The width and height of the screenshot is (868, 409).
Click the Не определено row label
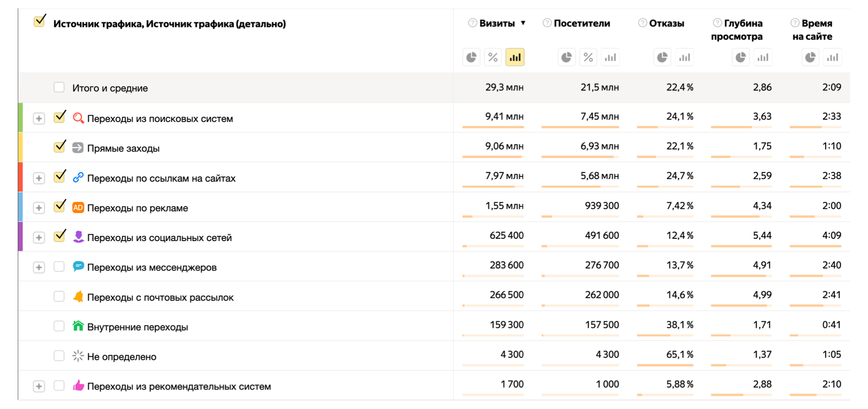click(x=122, y=357)
